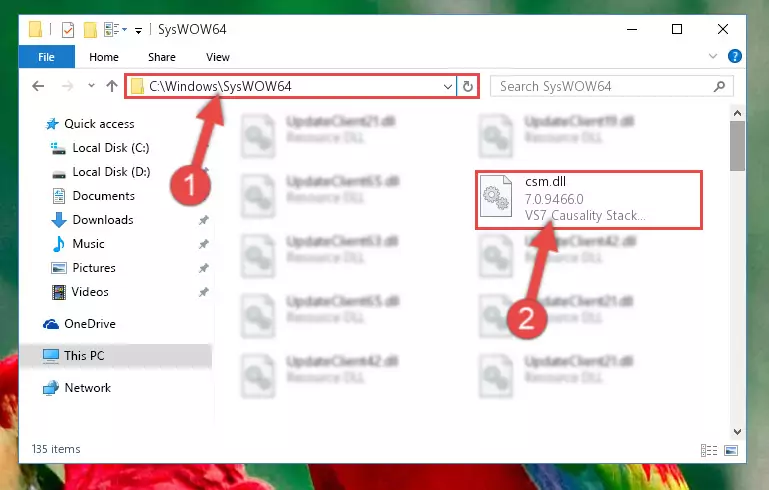Minimize the SysWOW64 window
769x490 pixels.
pos(632,29)
